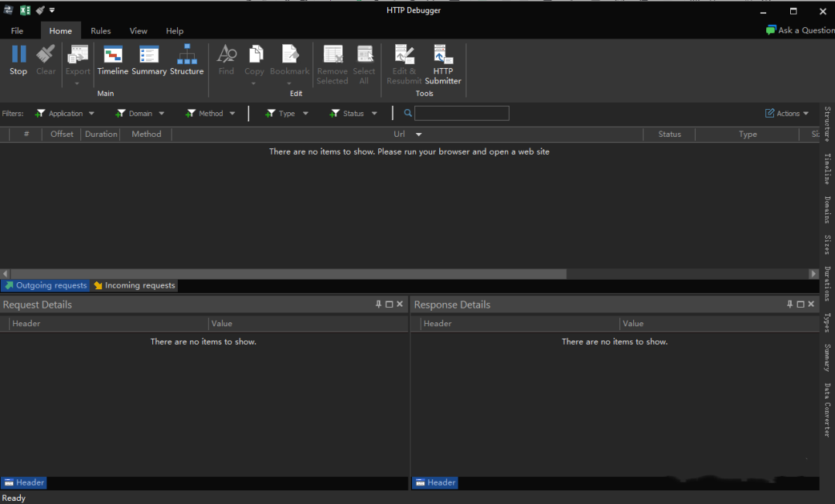This screenshot has height=504, width=835.
Task: Click the scrollbar right arrow
Action: coord(813,274)
